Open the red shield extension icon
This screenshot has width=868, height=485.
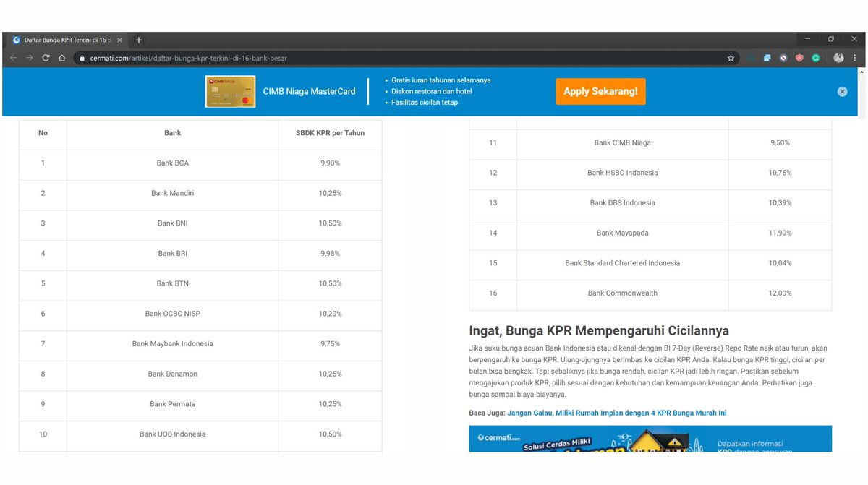pos(799,58)
